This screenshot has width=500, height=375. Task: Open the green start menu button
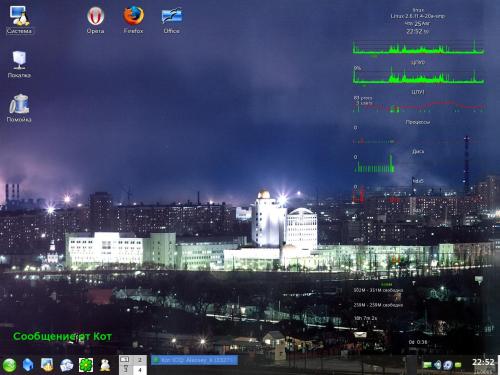tap(9, 365)
